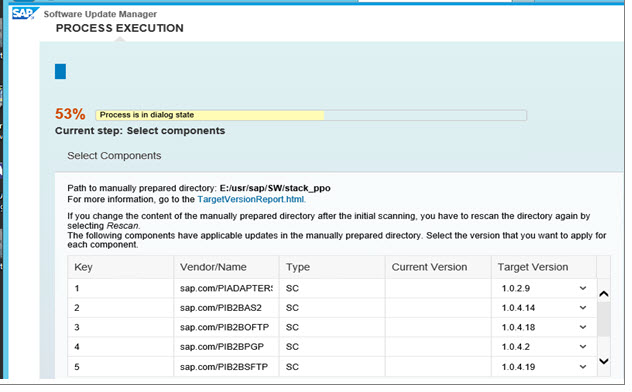The width and height of the screenshot is (632, 392).
Task: Click the Target Version column header
Action: tap(543, 267)
